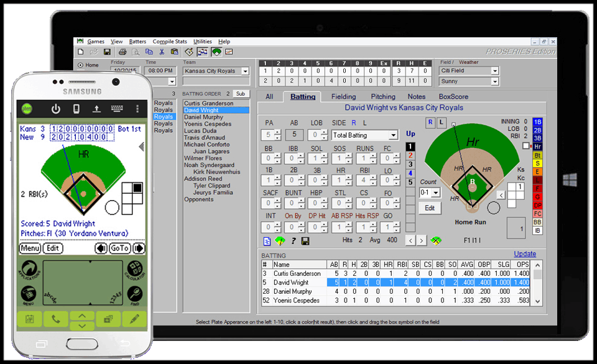This screenshot has height=364, width=597.
Task: Open the scorecard pencil toolbar icon
Action: pos(189,52)
